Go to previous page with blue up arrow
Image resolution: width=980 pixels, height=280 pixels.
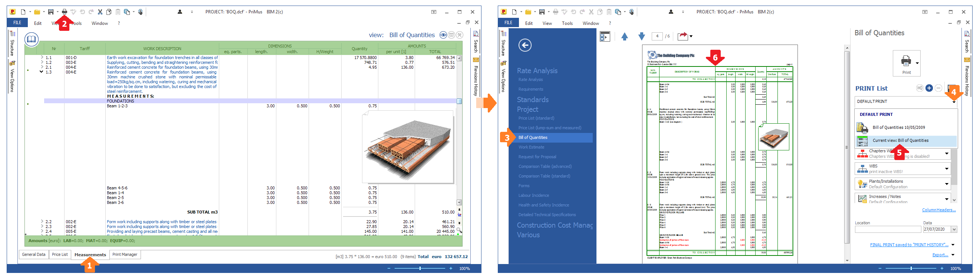[x=625, y=36]
